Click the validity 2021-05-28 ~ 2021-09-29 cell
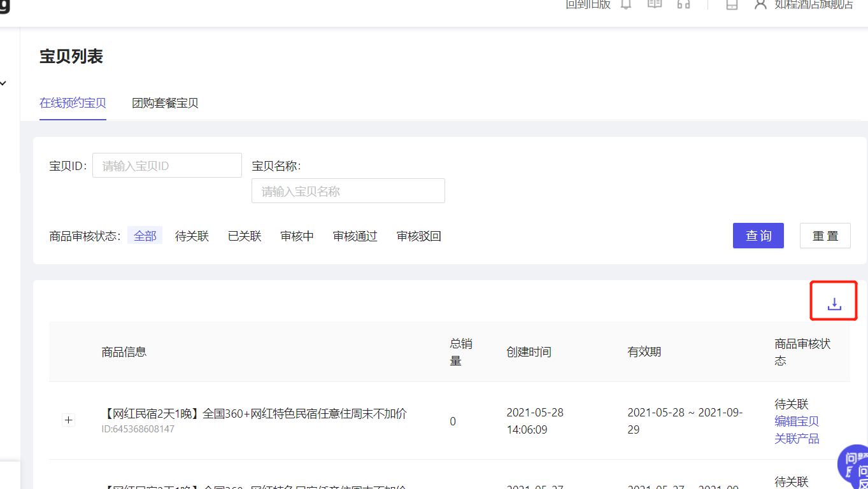 [x=685, y=421]
